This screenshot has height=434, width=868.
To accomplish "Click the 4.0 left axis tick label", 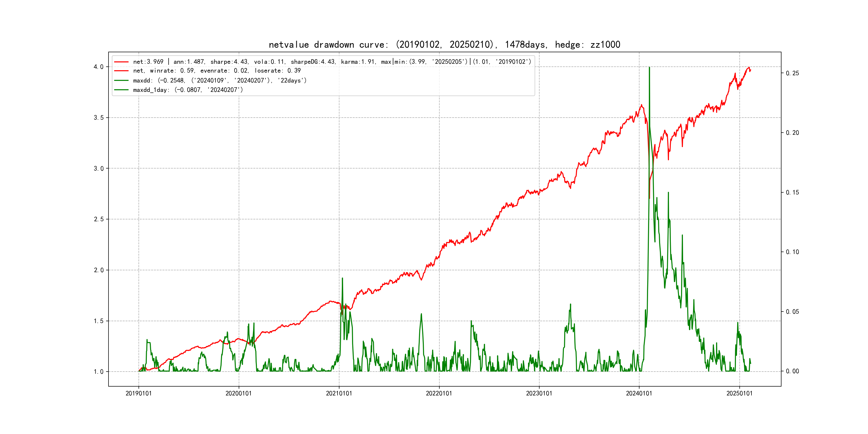I will tap(98, 67).
